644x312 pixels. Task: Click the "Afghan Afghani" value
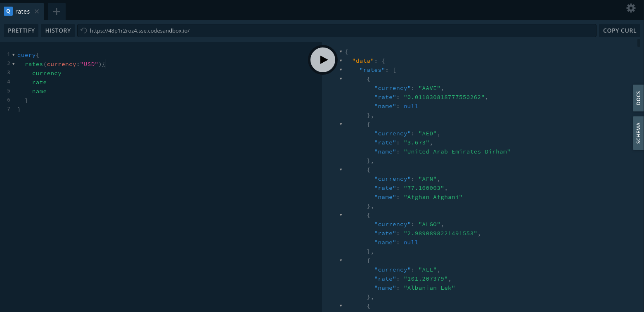[433, 197]
